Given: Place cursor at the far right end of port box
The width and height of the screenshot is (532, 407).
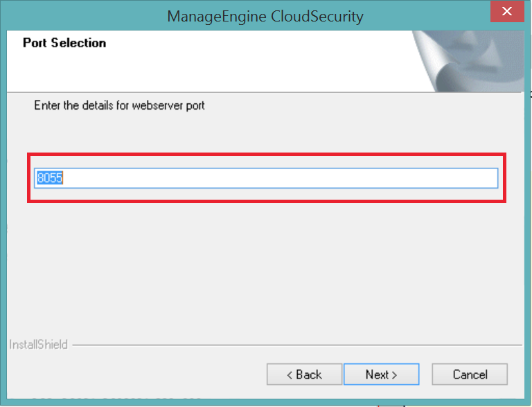Looking at the screenshot, I should click(494, 178).
